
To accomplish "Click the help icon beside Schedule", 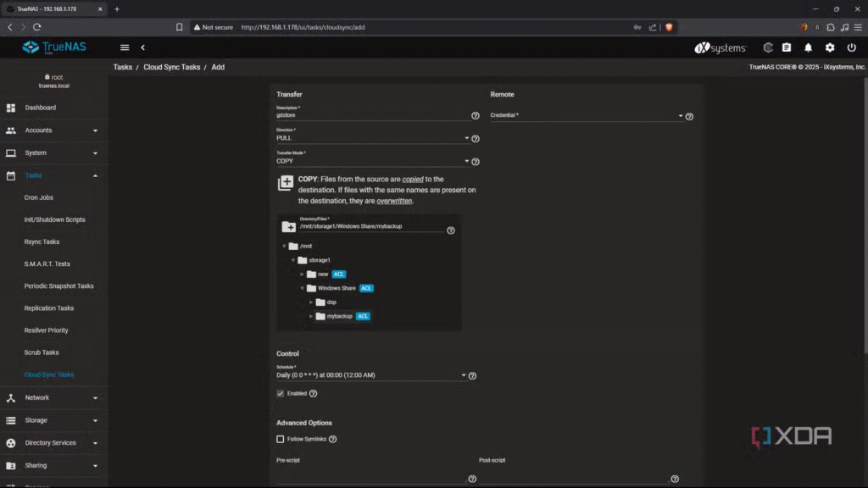I will (x=472, y=375).
